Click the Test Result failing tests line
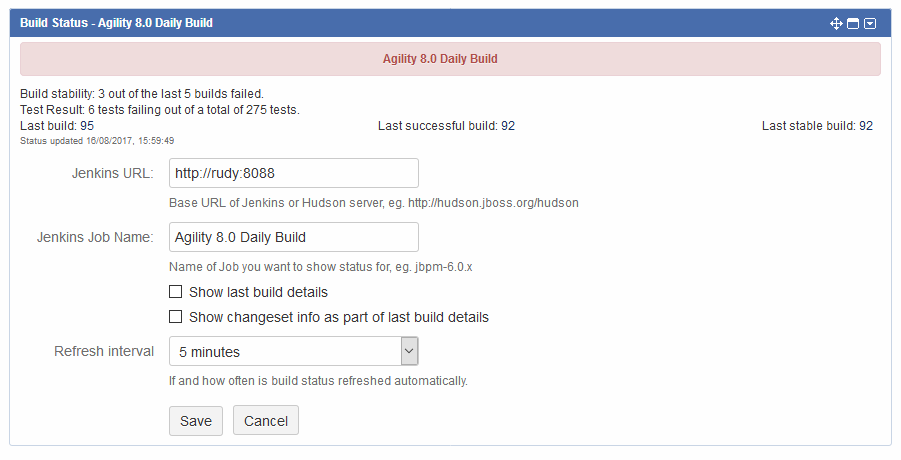The image size is (901, 460). point(160,110)
